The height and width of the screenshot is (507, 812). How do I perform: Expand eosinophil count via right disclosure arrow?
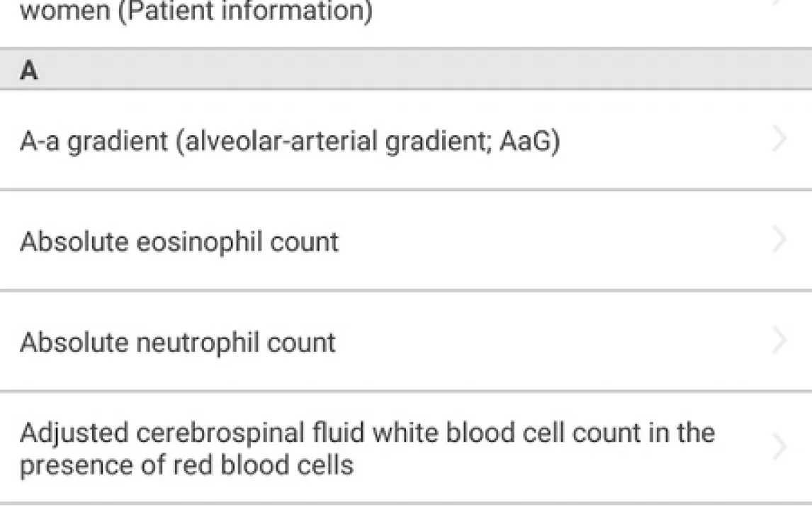(779, 240)
